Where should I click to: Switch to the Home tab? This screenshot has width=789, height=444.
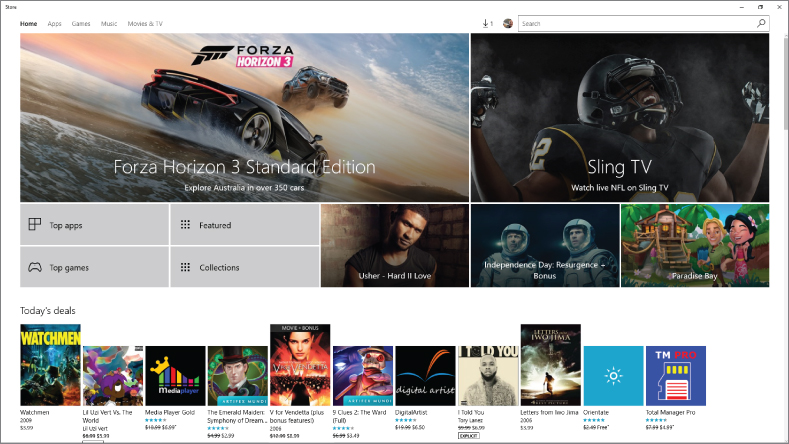click(29, 24)
